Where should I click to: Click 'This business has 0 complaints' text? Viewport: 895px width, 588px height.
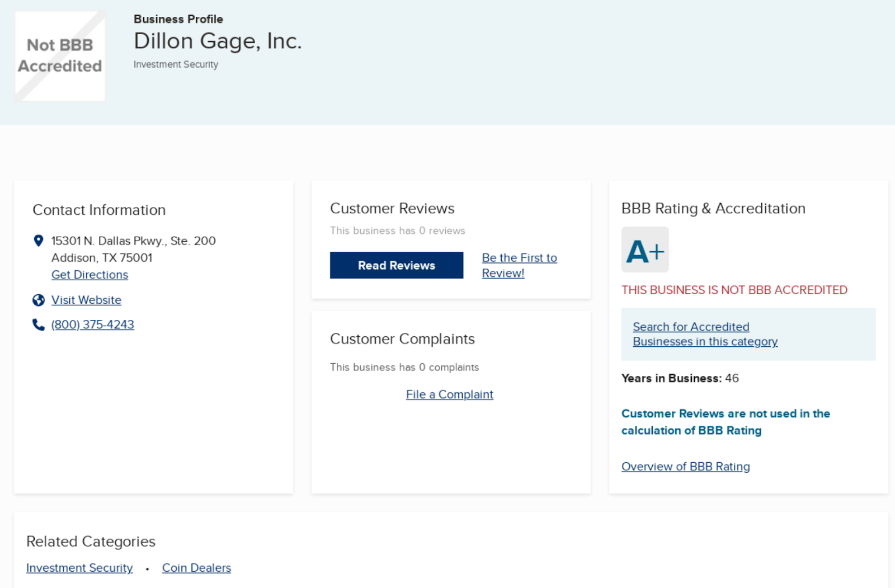coord(404,367)
